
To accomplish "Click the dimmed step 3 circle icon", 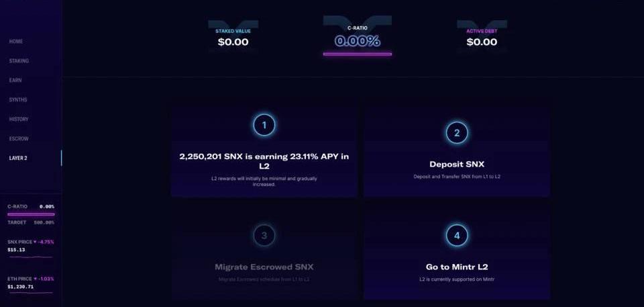I will [x=264, y=235].
